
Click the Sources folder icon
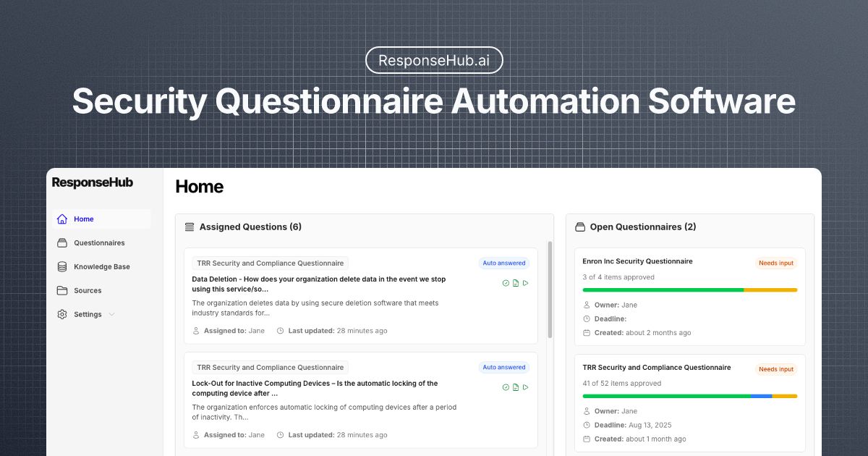pos(62,291)
